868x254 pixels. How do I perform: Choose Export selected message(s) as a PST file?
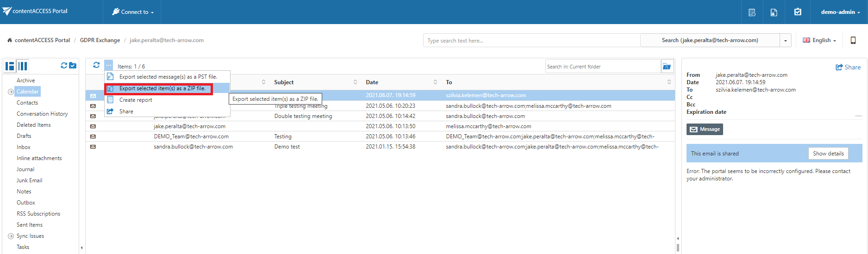coord(168,77)
